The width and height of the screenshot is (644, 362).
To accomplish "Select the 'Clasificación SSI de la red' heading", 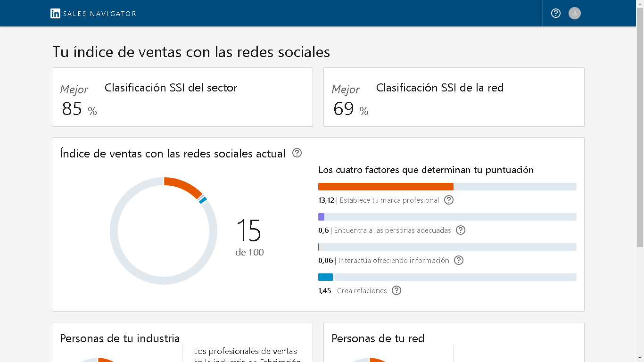I will click(440, 88).
